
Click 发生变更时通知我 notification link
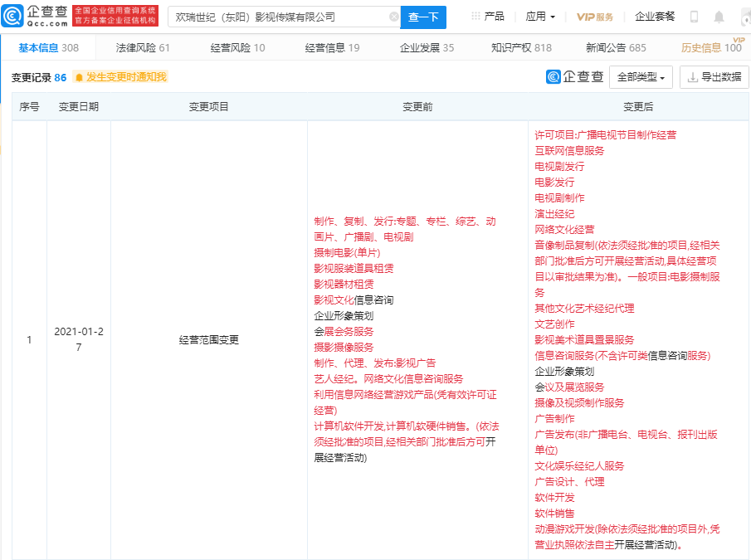(x=126, y=77)
